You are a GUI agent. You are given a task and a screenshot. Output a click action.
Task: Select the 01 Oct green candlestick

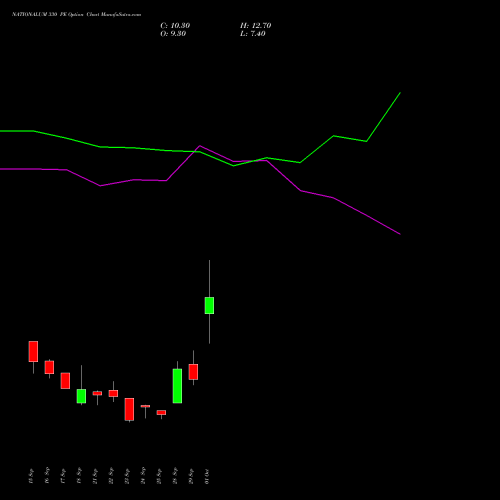(209, 305)
